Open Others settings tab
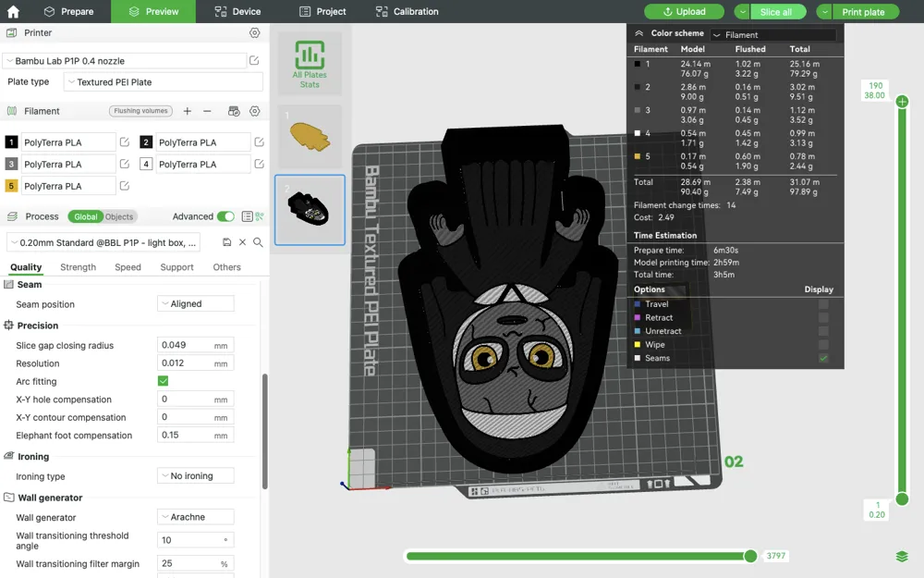Viewport: 924px width, 578px height. coord(227,267)
